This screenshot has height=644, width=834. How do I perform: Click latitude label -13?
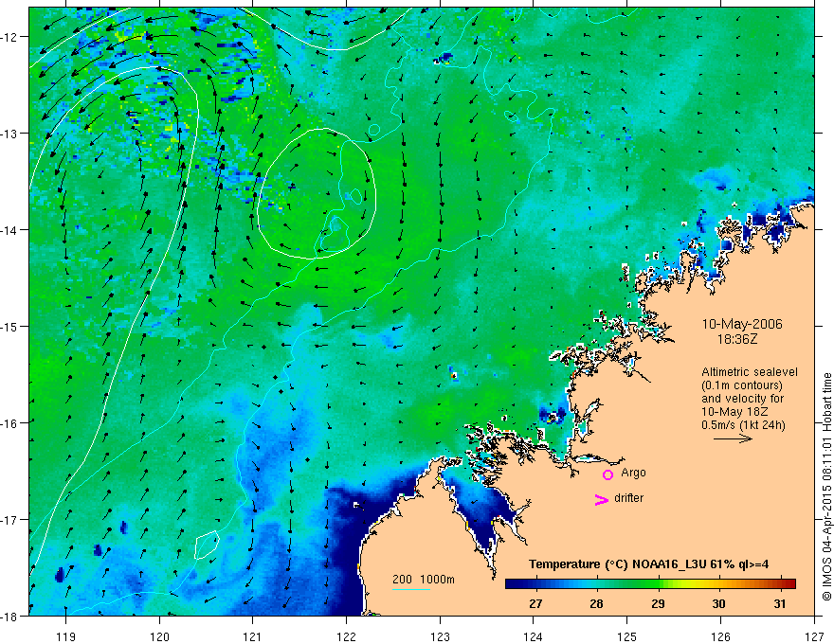click(10, 134)
